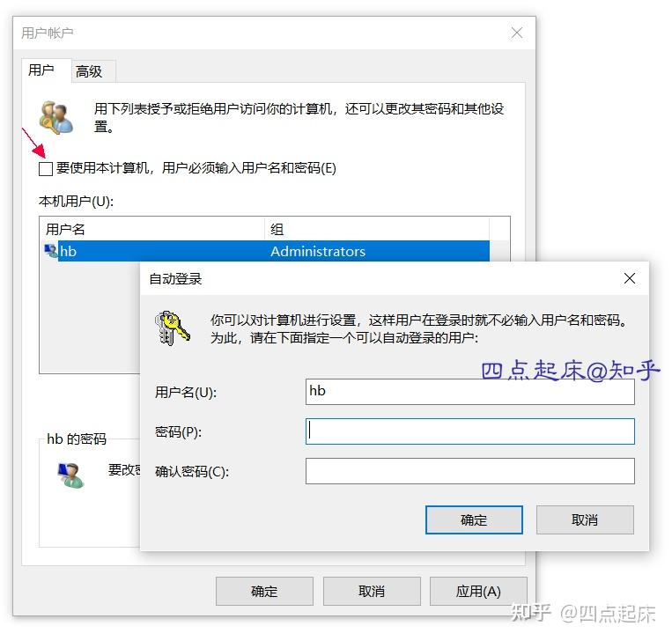672x641 pixels.
Task: Toggle 要使用本计算机 password requirement checkbox
Action: pos(46,169)
